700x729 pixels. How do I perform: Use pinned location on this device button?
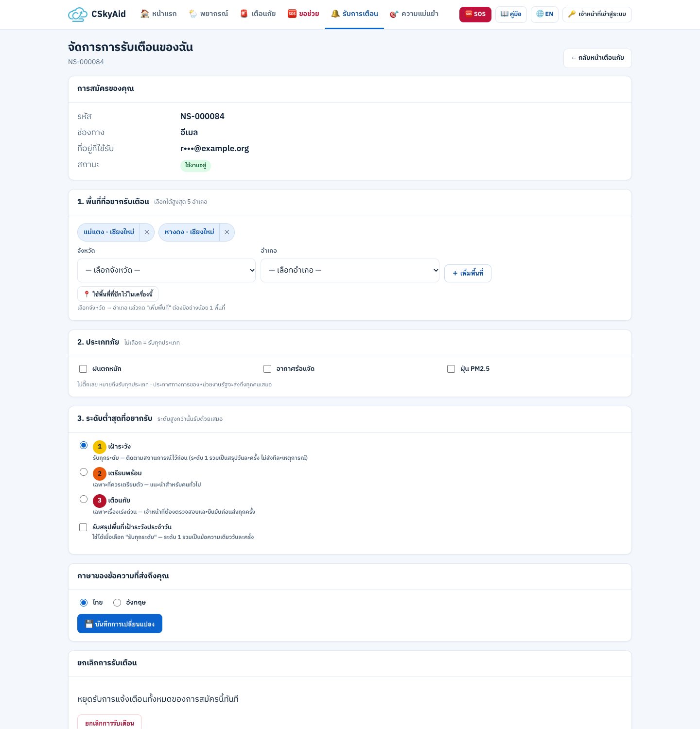(118, 294)
